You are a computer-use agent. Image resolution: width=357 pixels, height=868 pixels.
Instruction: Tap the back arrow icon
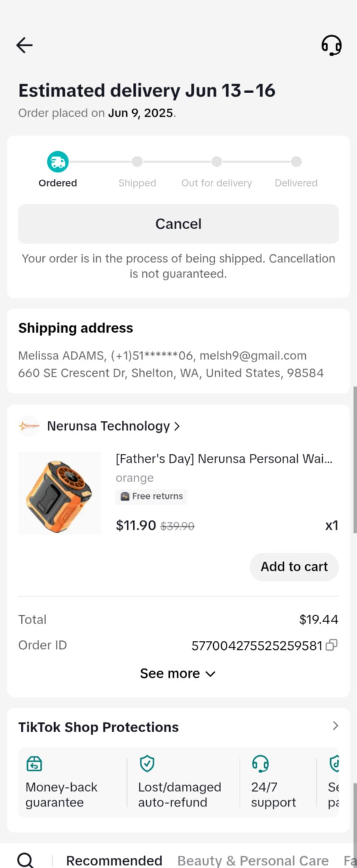point(25,45)
